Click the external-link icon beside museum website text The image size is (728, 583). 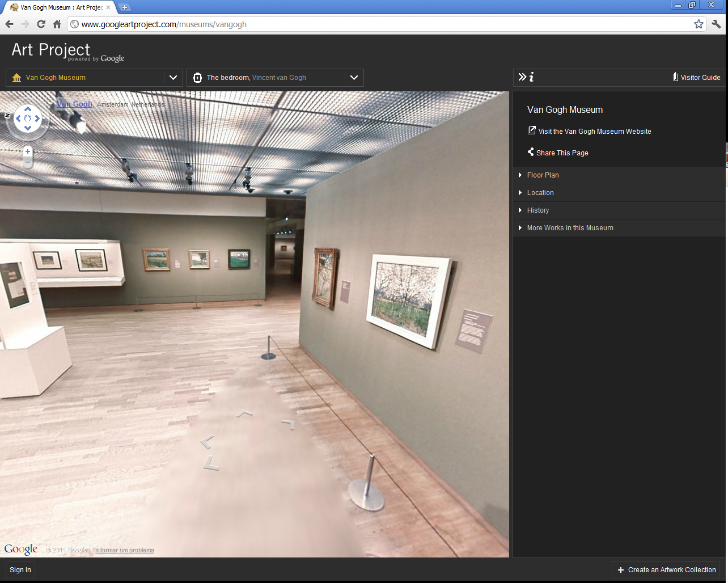coord(531,130)
